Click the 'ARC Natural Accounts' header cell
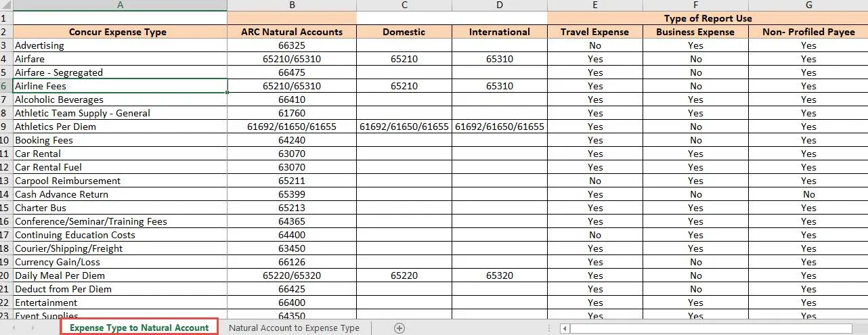Screen dimensions: 868x335 point(292,32)
